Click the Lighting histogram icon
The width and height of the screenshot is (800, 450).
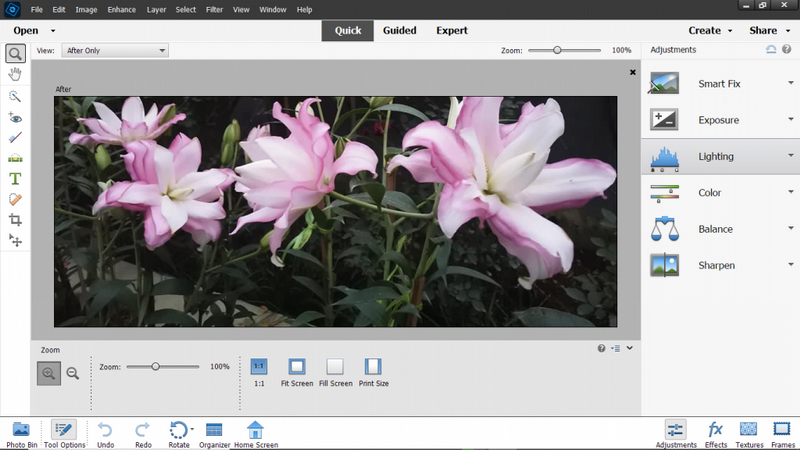(664, 159)
